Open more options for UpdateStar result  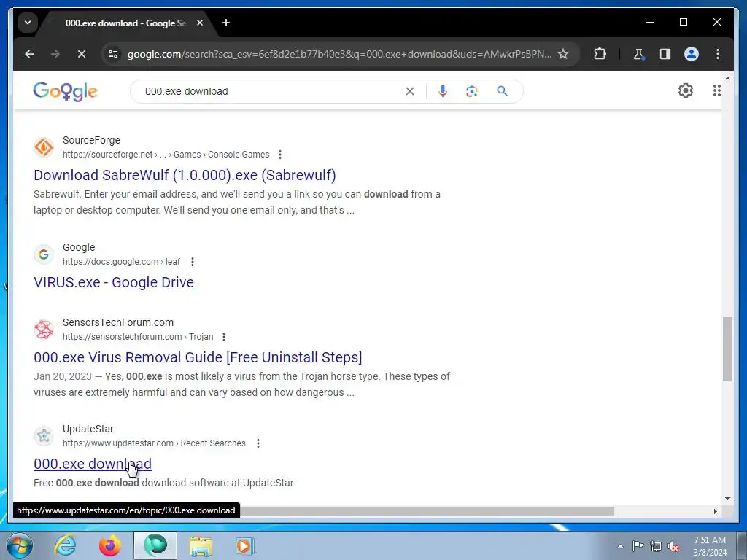(258, 443)
